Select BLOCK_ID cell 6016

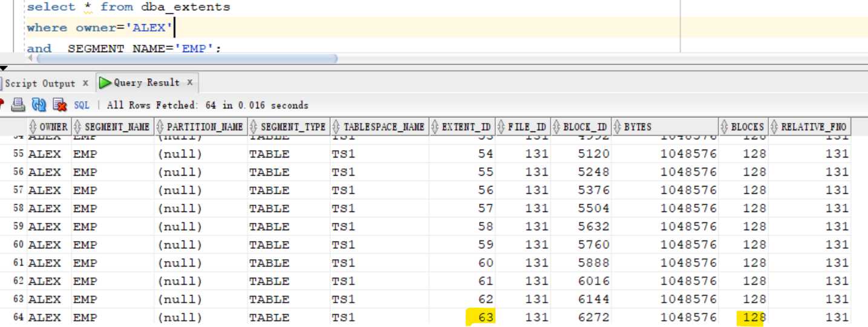pyautogui.click(x=581, y=281)
